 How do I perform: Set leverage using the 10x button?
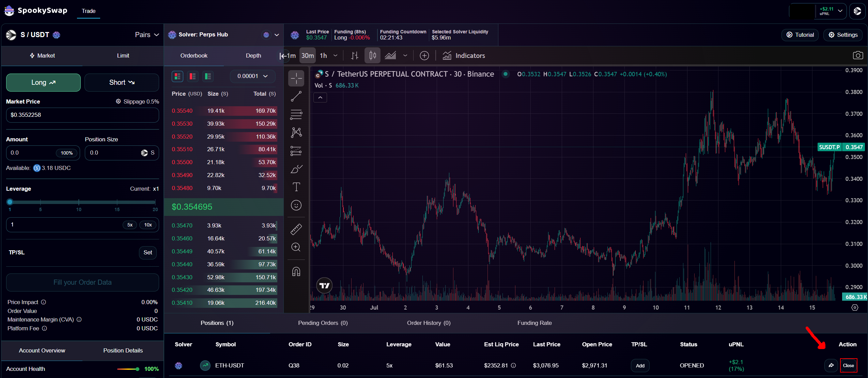[x=148, y=225]
